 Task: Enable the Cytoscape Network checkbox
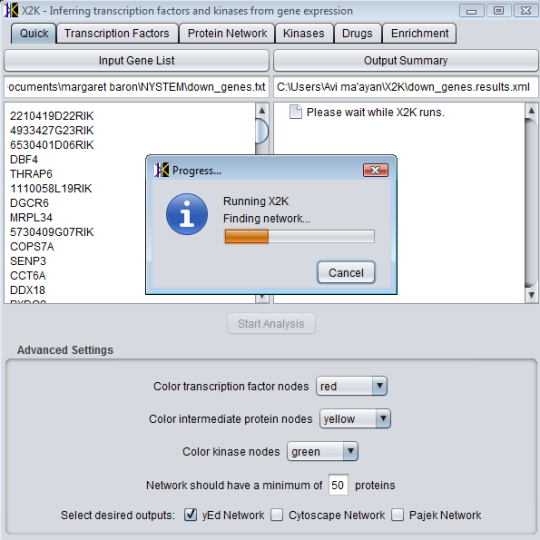click(277, 515)
